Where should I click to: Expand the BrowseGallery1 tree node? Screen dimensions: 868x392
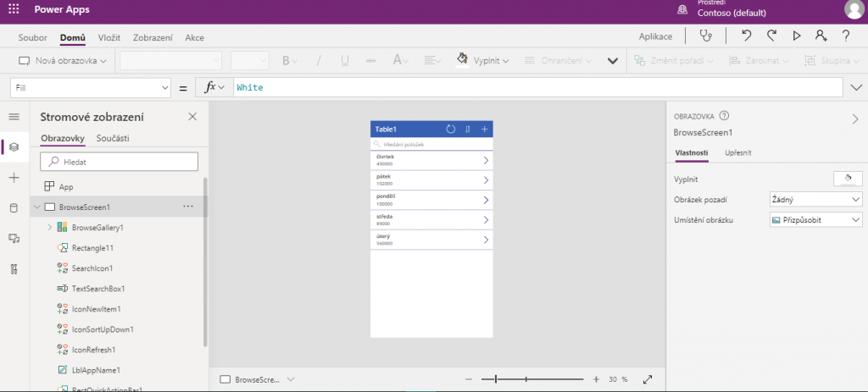[49, 228]
